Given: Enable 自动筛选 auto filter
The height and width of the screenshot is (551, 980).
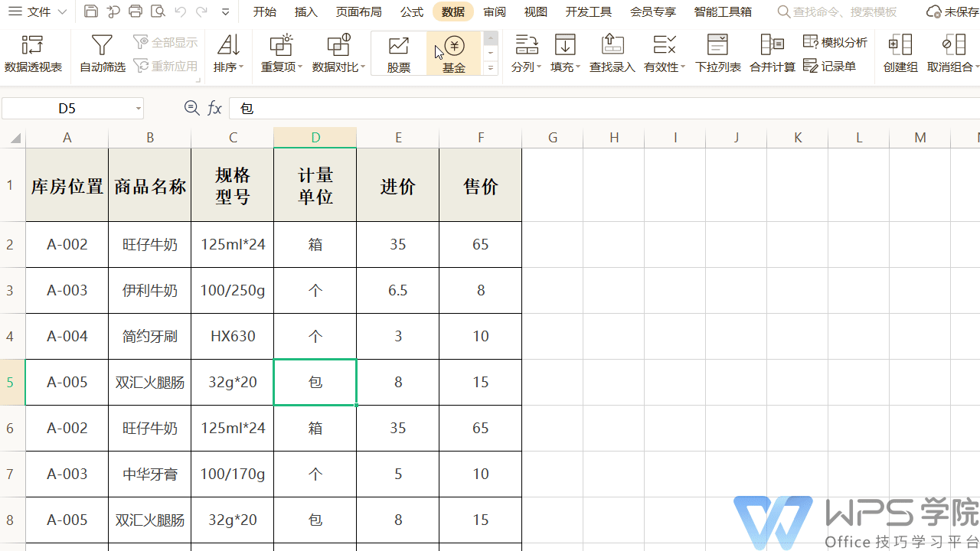Looking at the screenshot, I should coord(103,54).
